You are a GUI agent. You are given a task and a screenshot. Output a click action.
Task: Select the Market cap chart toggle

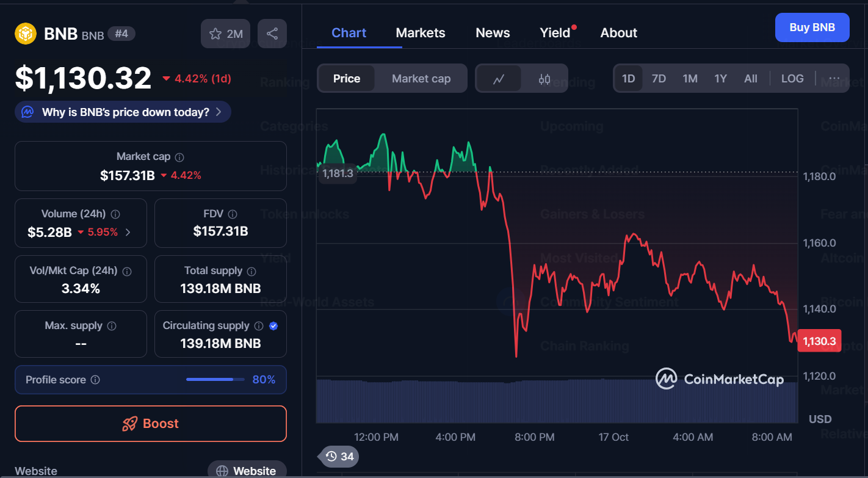coord(421,79)
